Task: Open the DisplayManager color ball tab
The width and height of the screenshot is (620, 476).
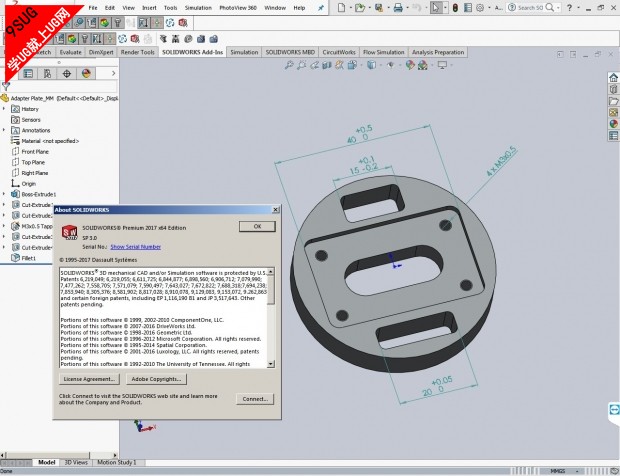Action: coord(86,74)
